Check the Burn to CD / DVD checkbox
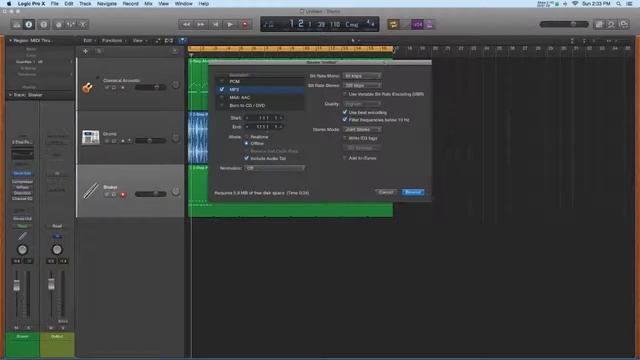640x360 pixels. [222, 106]
